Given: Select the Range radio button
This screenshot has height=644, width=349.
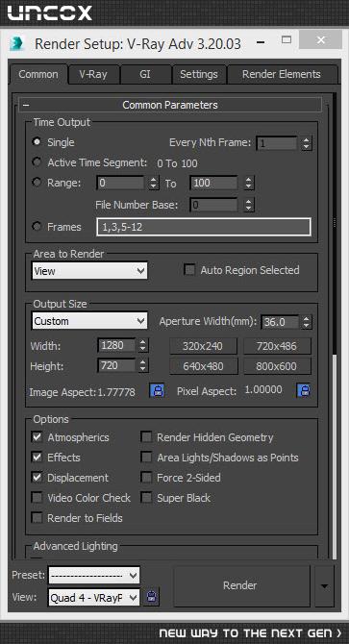Looking at the screenshot, I should pyautogui.click(x=37, y=182).
